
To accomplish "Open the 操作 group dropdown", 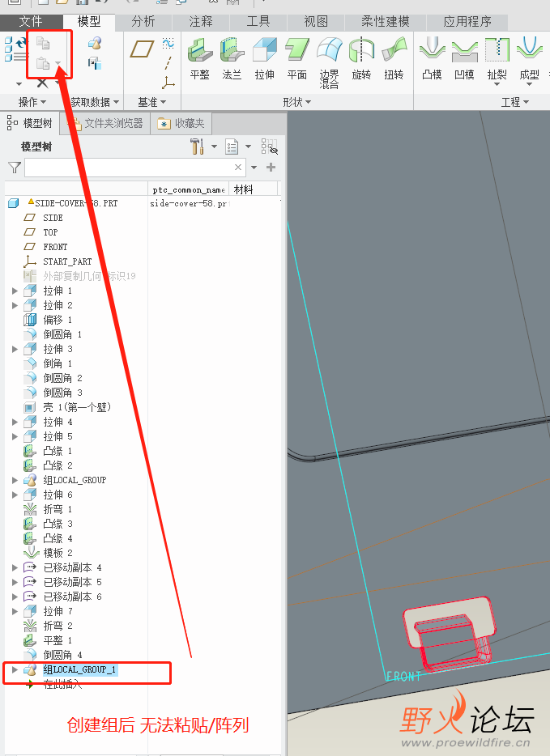I will click(32, 102).
